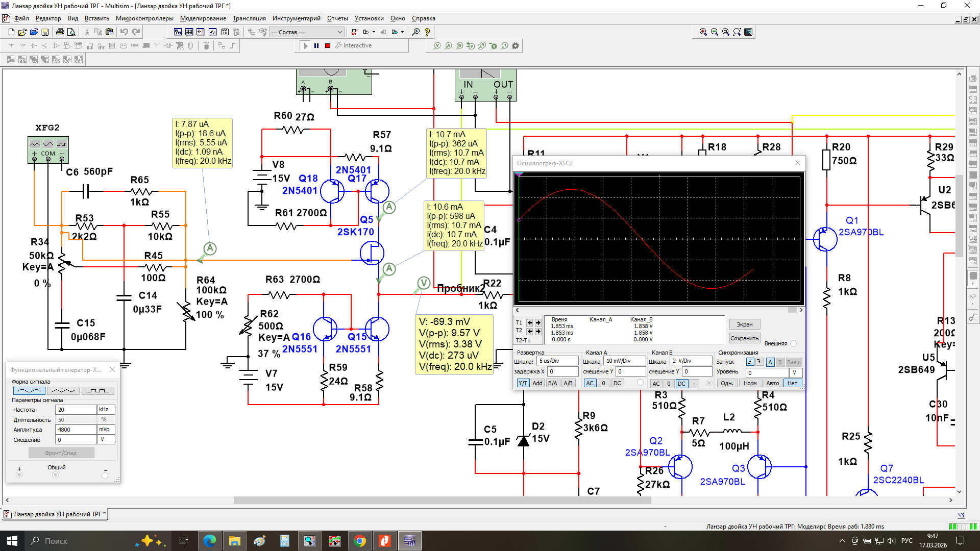Screen dimensions: 980x551
Task: Open probe settings gear icon
Action: point(516,45)
